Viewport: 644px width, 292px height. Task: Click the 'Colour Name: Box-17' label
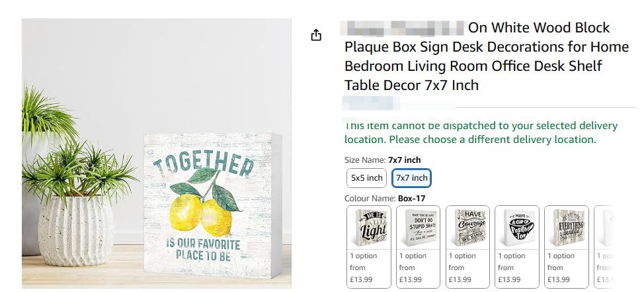coord(384,198)
